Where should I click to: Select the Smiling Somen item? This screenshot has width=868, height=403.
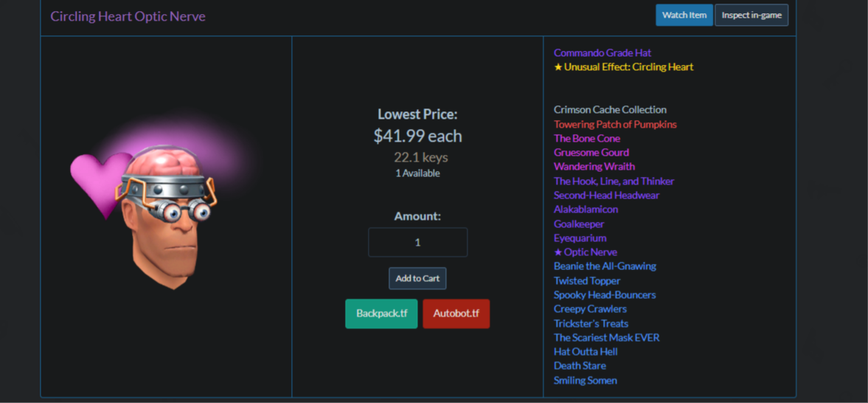point(585,380)
